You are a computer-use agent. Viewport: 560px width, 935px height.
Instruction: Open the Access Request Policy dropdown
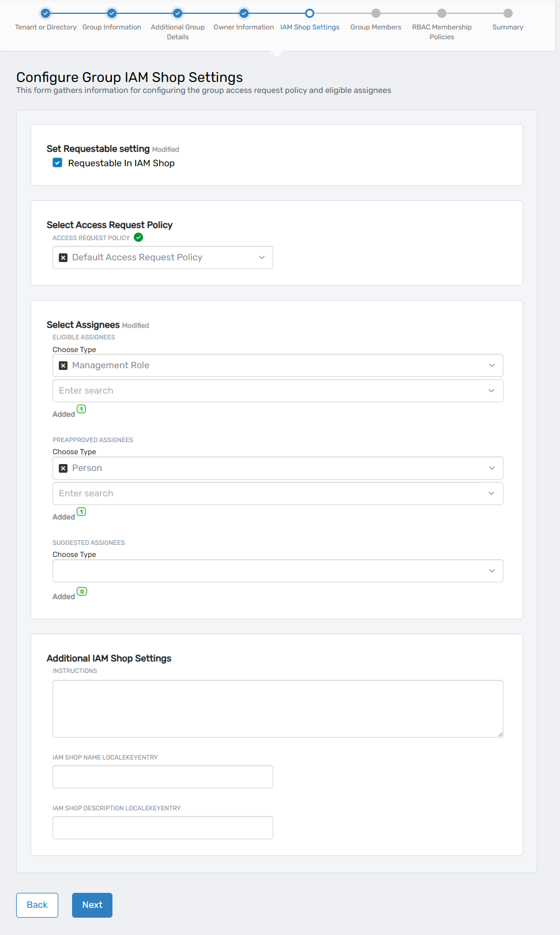coord(261,257)
